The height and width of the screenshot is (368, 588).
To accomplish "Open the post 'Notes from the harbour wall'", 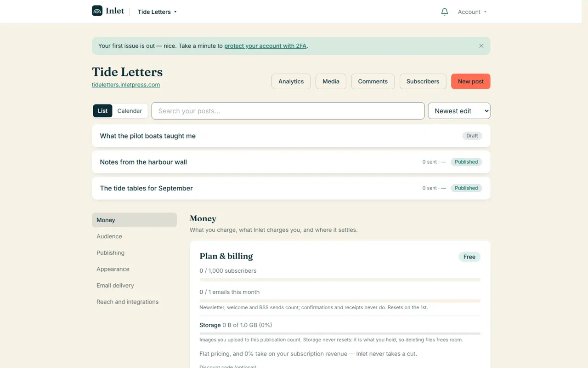I will tap(291, 162).
